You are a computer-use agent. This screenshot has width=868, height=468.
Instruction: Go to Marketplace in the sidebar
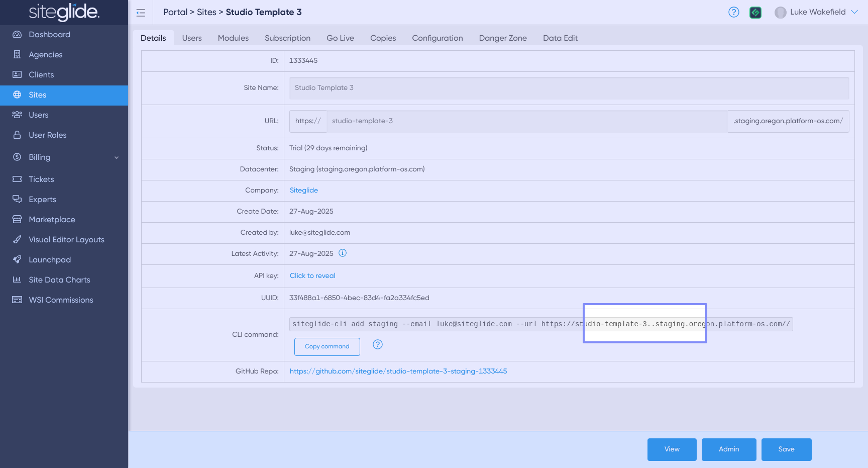52,220
